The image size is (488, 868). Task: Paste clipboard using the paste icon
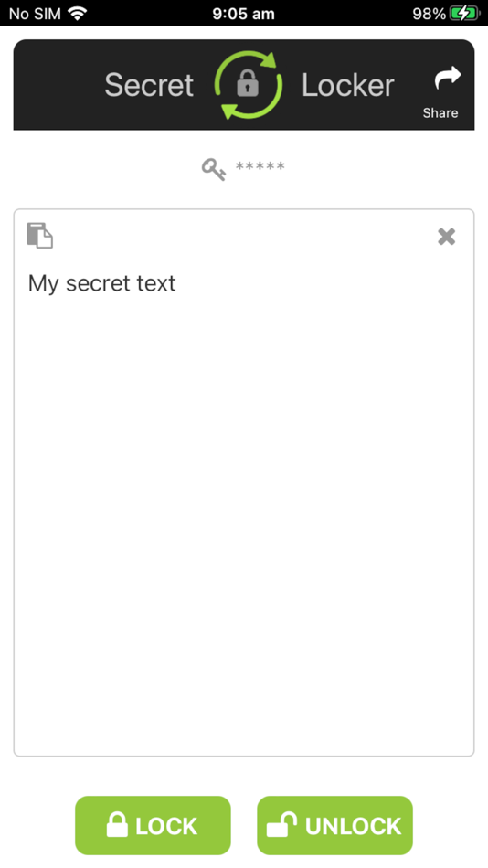coord(40,235)
